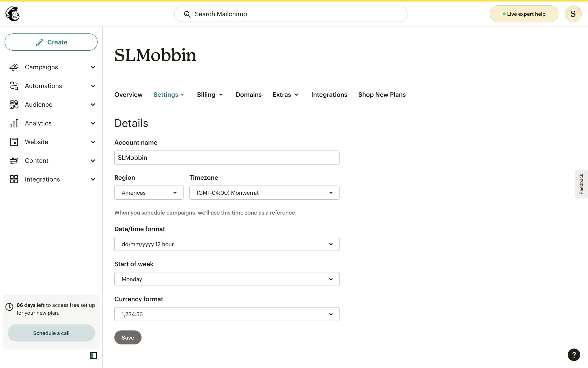This screenshot has width=588, height=368.
Task: Open the Date/time format dropdown
Action: pyautogui.click(x=227, y=244)
